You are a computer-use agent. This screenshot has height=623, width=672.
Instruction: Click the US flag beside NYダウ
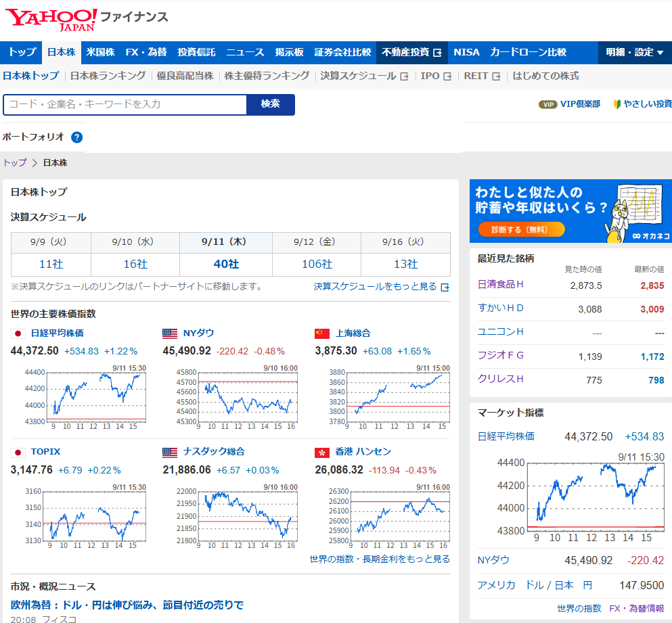click(170, 333)
